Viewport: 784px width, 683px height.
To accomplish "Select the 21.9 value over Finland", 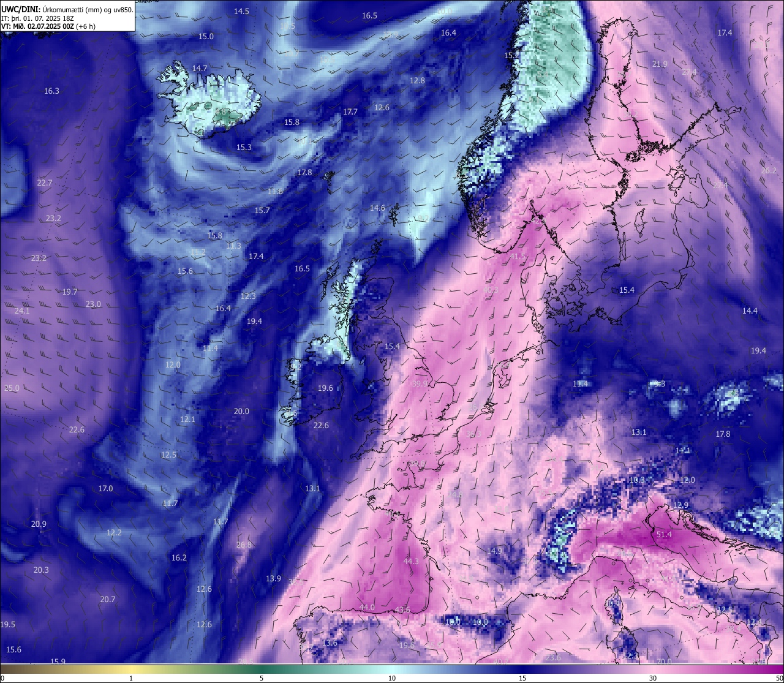I will (x=660, y=64).
